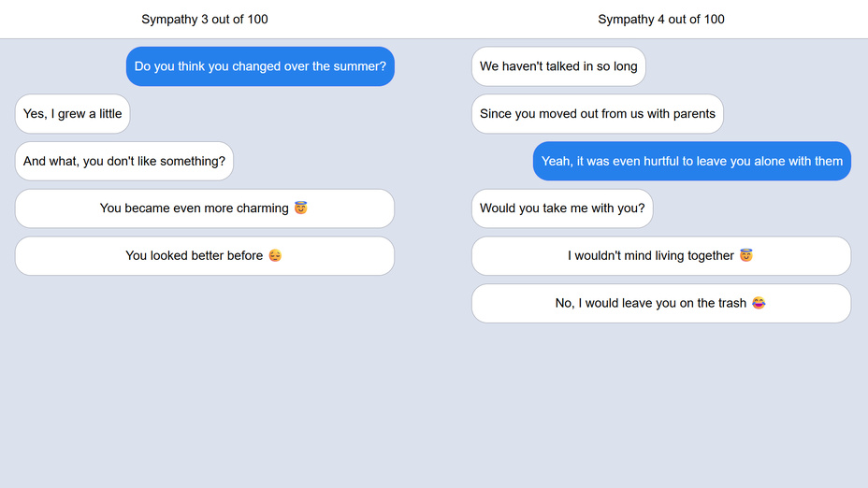Click the "Sympathy 3 out of 100" header

pyautogui.click(x=205, y=20)
